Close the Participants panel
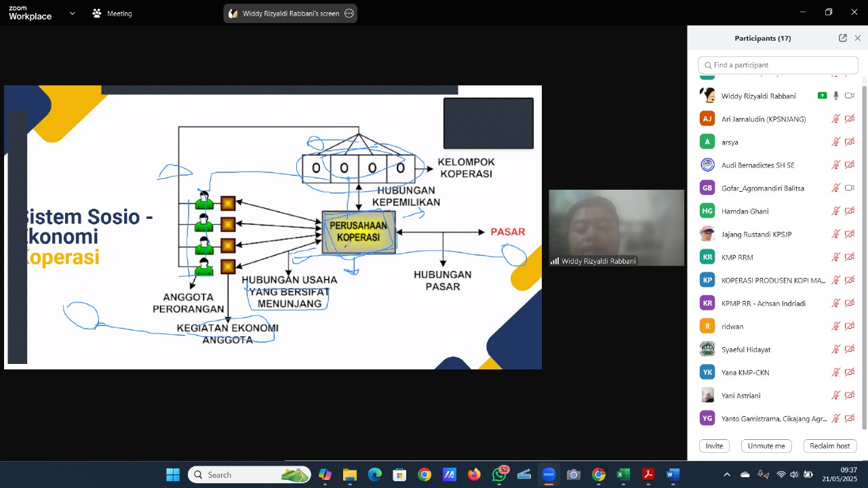Screen dimensions: 868x488 pos(858,38)
